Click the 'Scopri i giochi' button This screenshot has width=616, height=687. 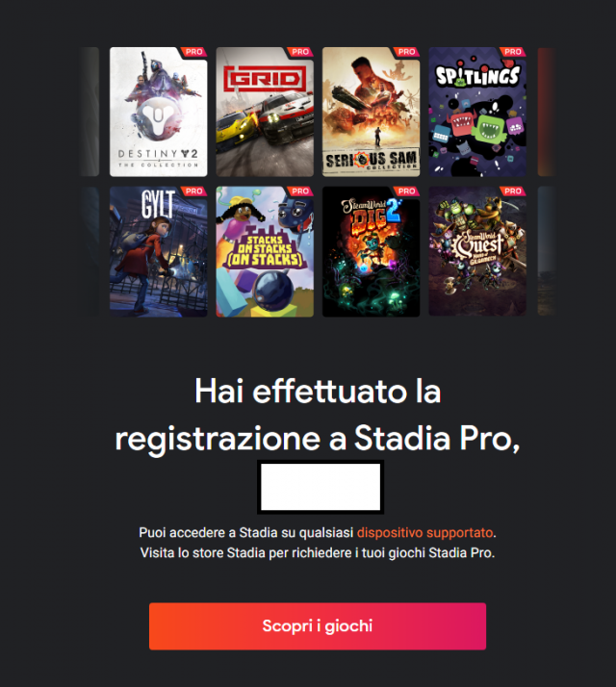tap(318, 626)
